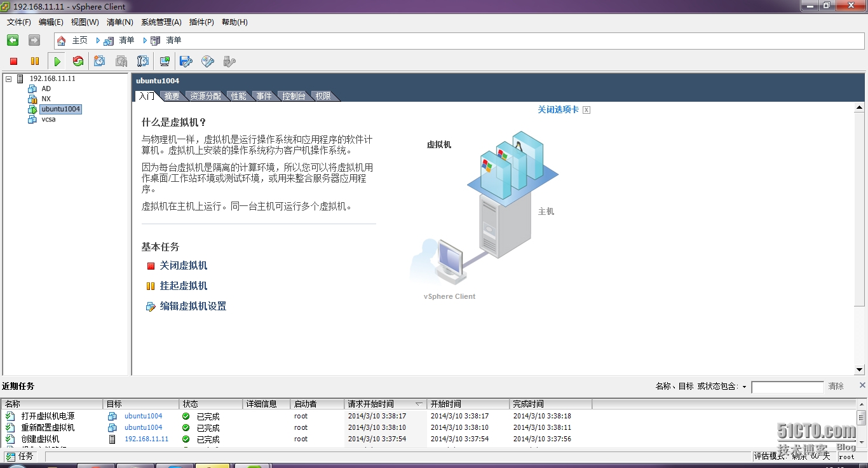This screenshot has width=868, height=468.
Task: Click the X box beside 关闭选项卡
Action: pyautogui.click(x=587, y=110)
